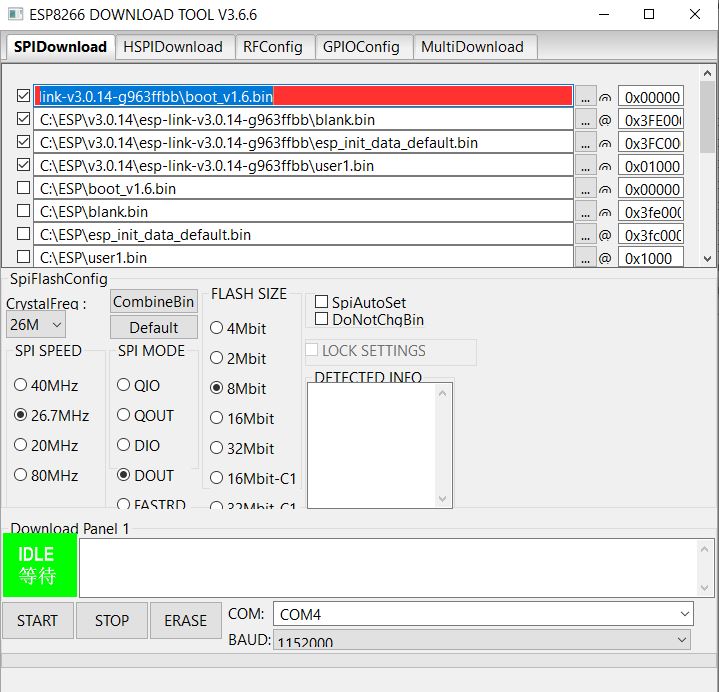Screen dimensions: 719x692
Task: Click browse button for C:\ESP\boot_v1.6.bin row
Action: [x=585, y=189]
